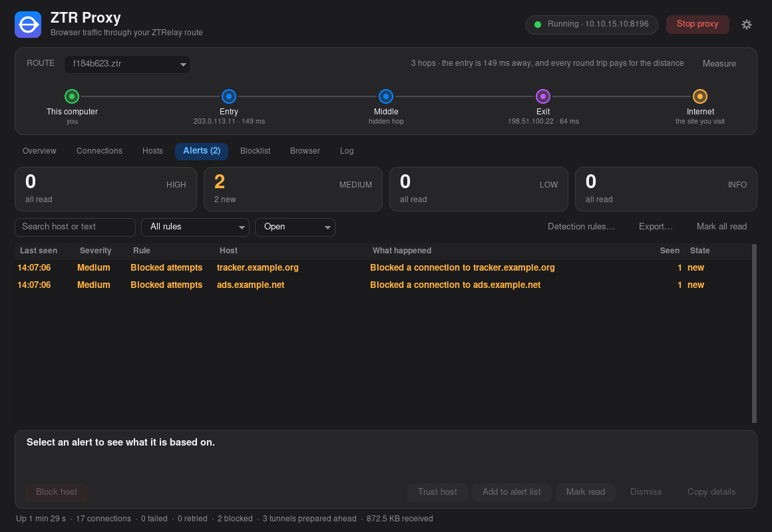Switch to the Blocklist tab
This screenshot has width=772, height=532.
255,151
